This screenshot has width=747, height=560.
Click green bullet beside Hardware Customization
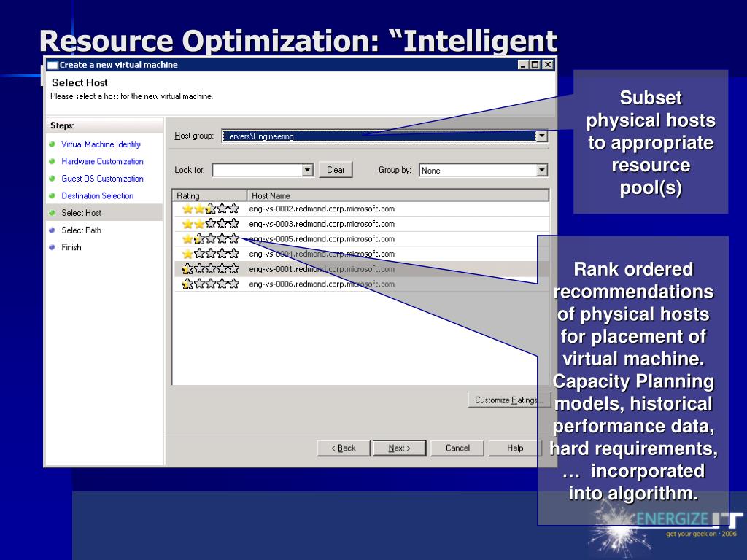click(x=52, y=161)
